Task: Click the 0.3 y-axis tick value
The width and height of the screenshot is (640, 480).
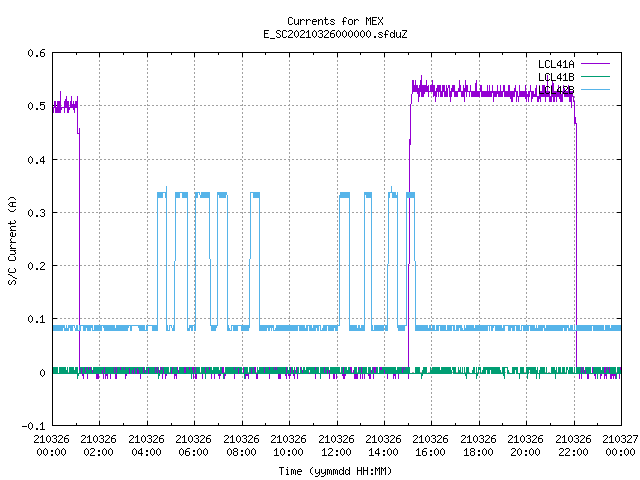Action: [x=36, y=213]
